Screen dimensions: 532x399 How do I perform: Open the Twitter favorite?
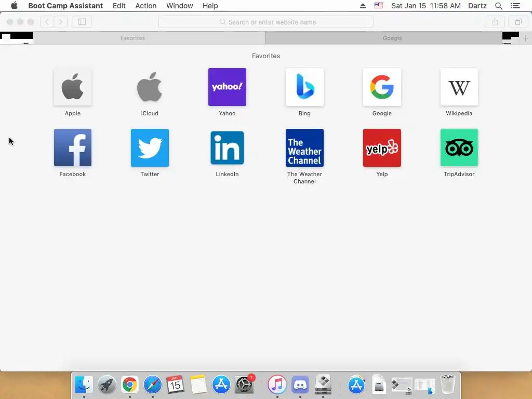(x=150, y=148)
